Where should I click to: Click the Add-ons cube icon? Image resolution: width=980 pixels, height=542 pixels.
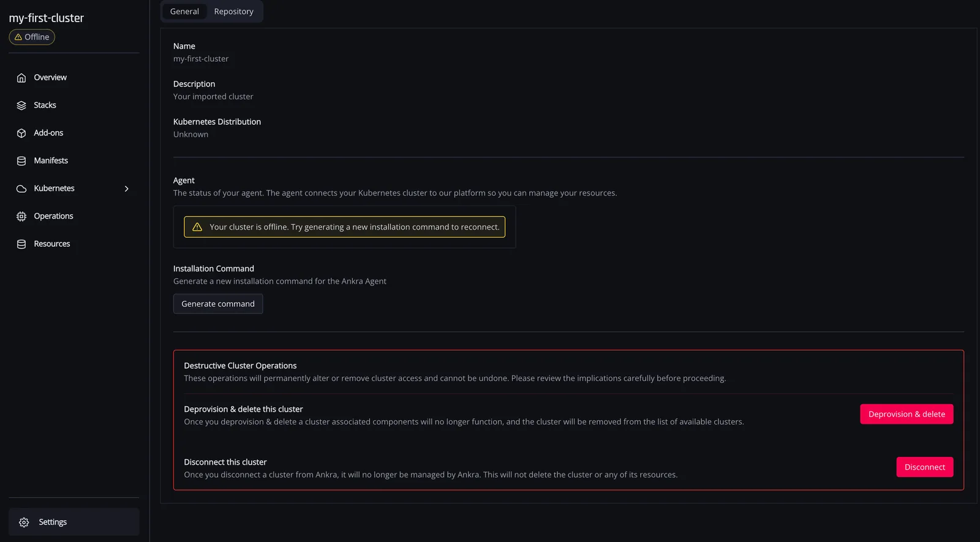coord(21,133)
